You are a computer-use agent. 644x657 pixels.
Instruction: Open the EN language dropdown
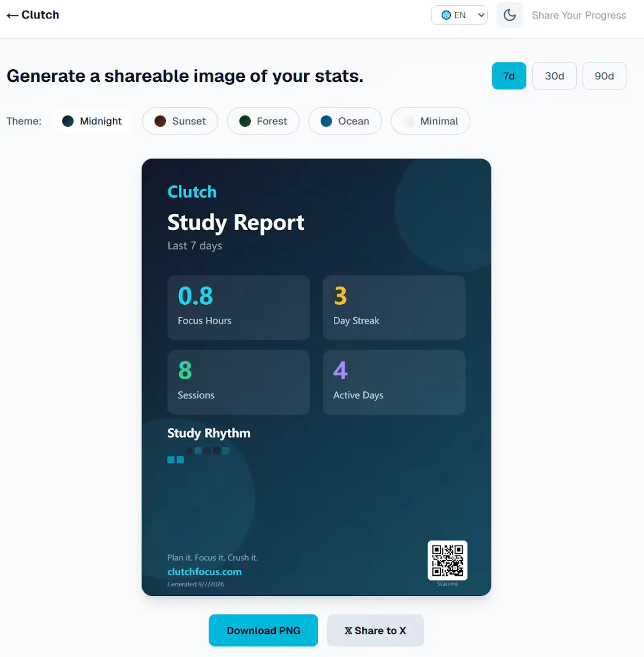tap(459, 15)
